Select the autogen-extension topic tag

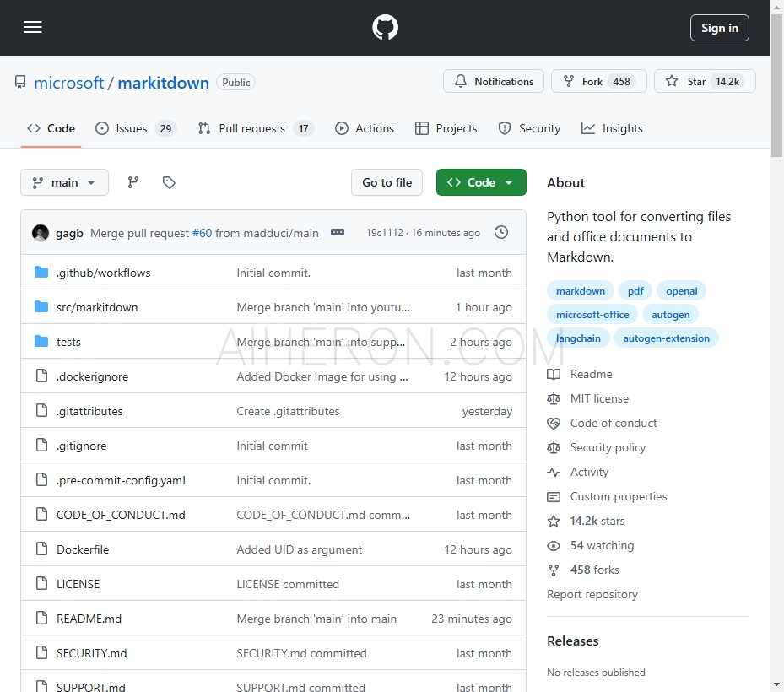(666, 338)
